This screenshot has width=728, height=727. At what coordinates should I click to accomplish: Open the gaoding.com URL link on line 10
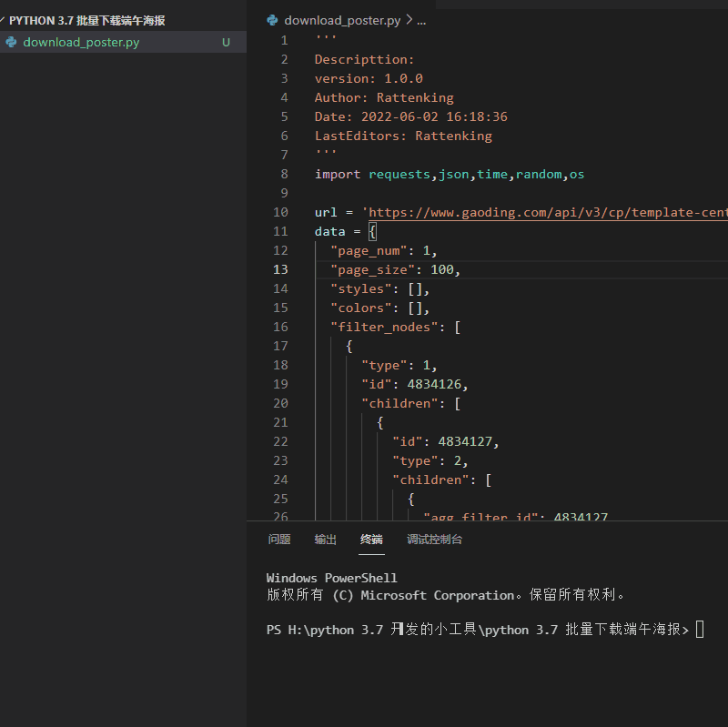point(548,212)
